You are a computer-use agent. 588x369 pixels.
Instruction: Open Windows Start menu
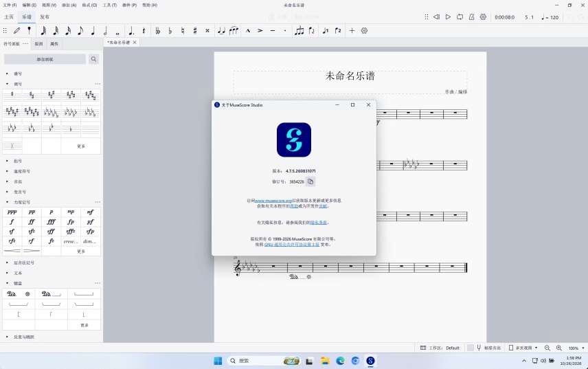click(x=218, y=361)
